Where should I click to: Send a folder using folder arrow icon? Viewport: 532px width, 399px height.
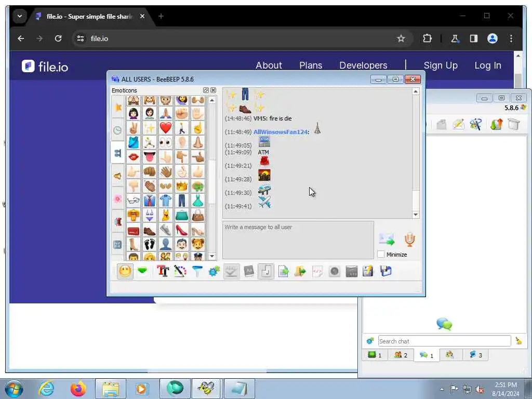(x=300, y=271)
